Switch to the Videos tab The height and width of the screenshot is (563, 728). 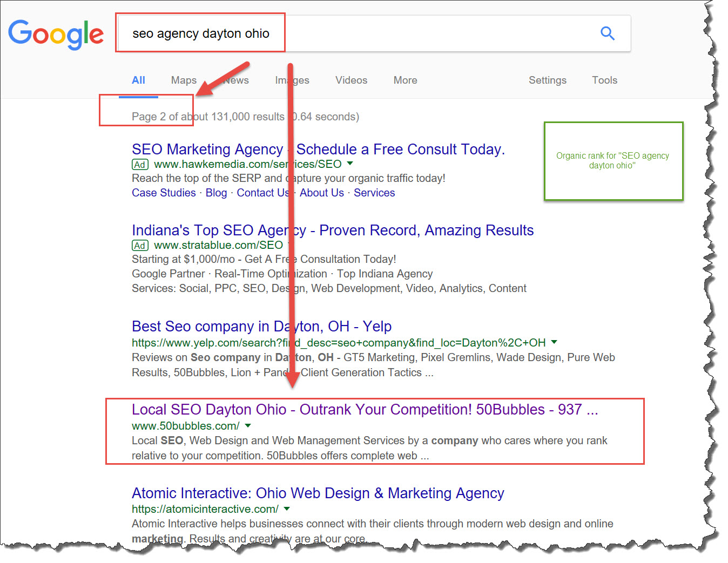coord(351,80)
